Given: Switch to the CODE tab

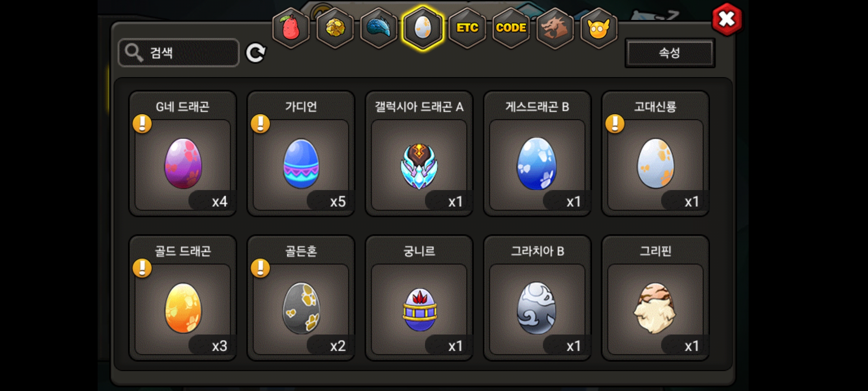Looking at the screenshot, I should tap(511, 28).
